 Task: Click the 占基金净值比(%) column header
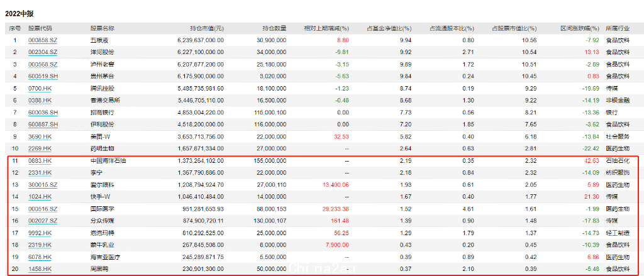pyautogui.click(x=389, y=28)
